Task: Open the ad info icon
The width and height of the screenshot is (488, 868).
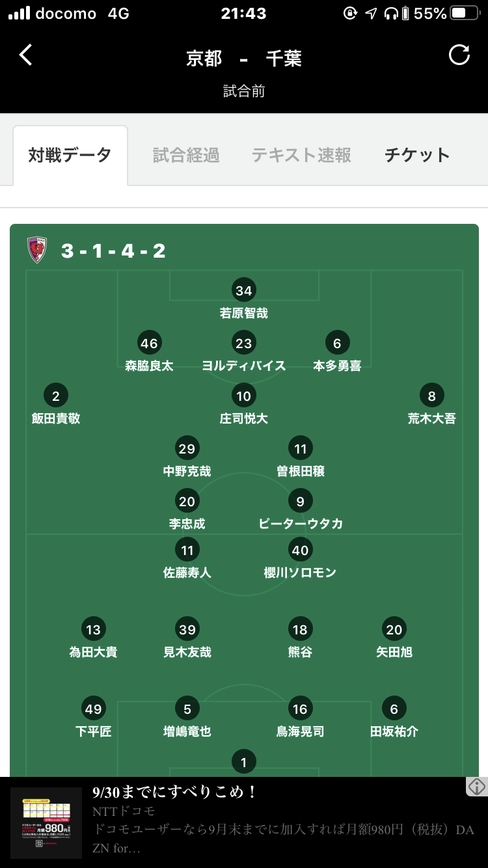Action: coord(477,787)
